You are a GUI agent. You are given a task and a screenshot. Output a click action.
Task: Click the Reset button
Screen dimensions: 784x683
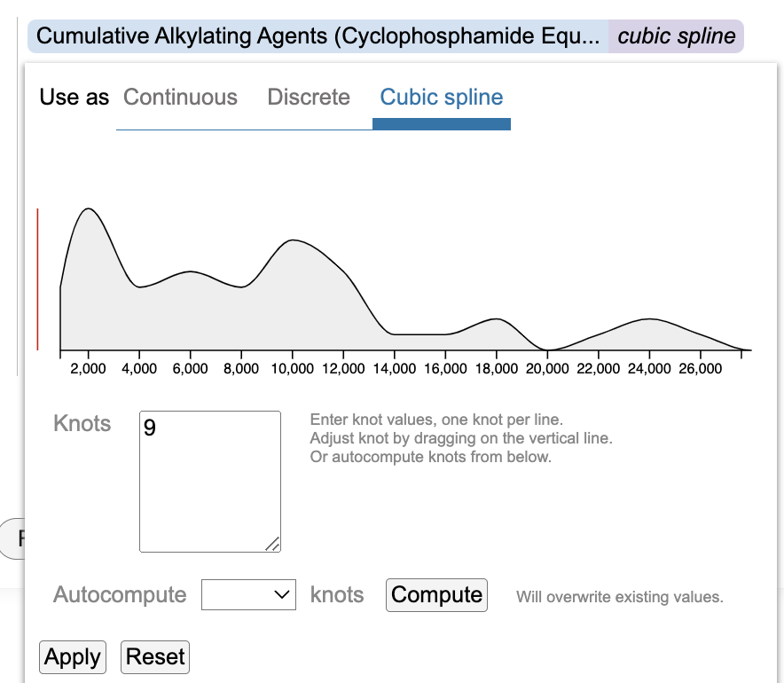tap(155, 656)
